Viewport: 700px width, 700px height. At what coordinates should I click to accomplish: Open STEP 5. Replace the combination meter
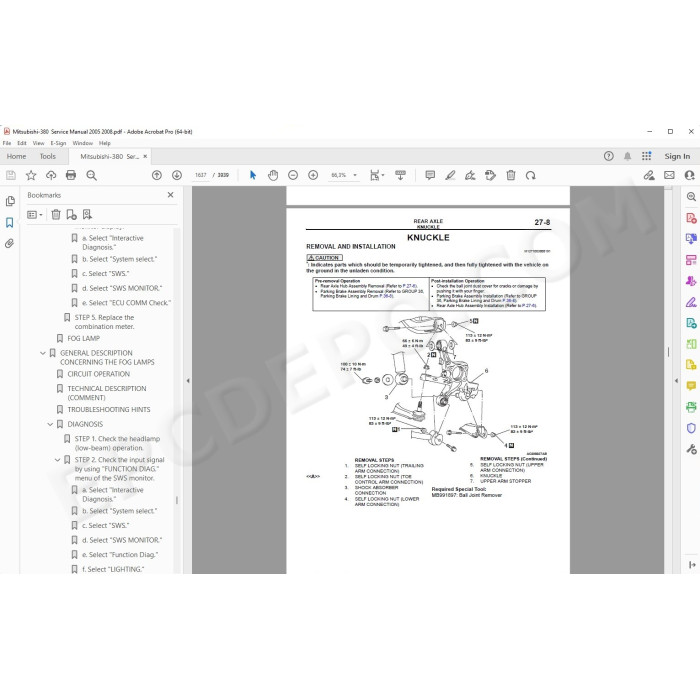104,322
